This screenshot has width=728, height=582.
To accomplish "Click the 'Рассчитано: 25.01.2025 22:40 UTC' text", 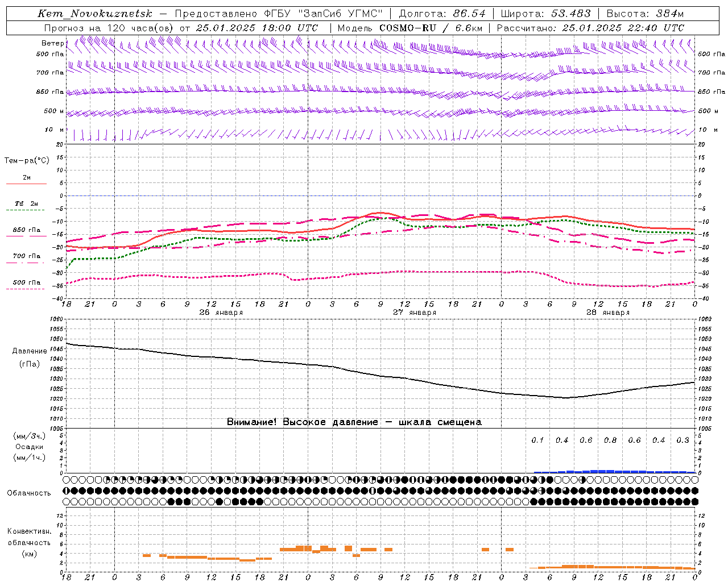I will coord(591,28).
